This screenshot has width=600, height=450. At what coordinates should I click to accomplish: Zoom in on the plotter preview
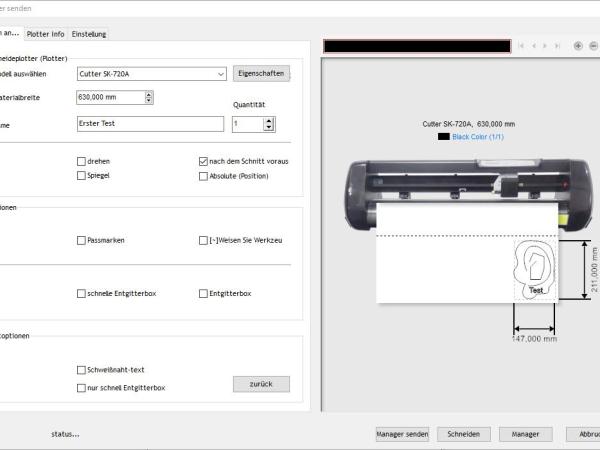click(578, 46)
